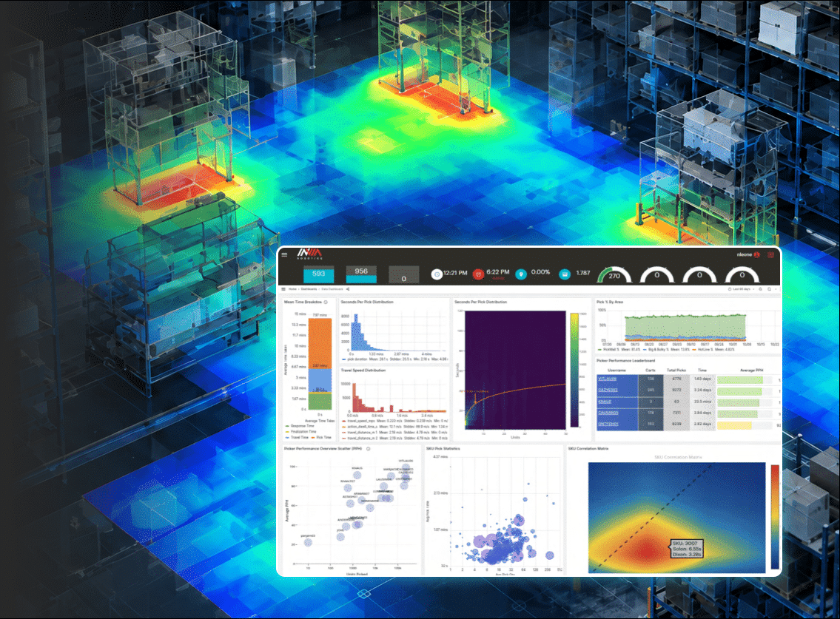Image resolution: width=840 pixels, height=619 pixels.
Task: Click the 33.5 mins time cell for KNAUS
Action: point(702,402)
